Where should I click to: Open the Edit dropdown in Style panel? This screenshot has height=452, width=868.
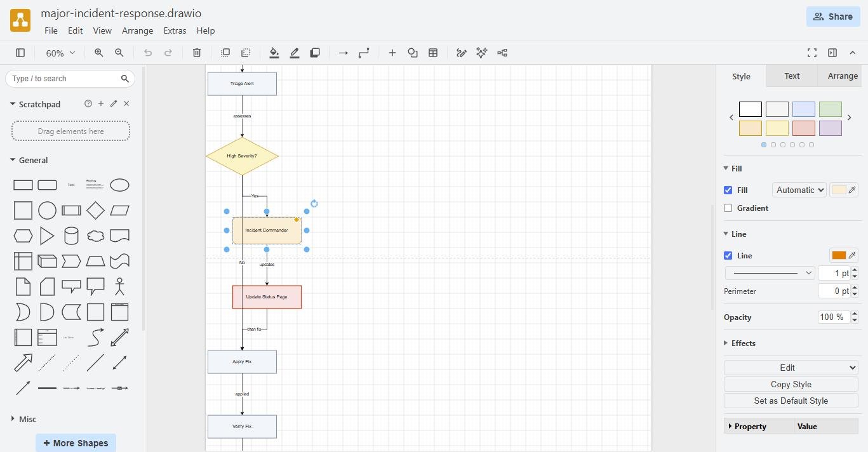791,368
